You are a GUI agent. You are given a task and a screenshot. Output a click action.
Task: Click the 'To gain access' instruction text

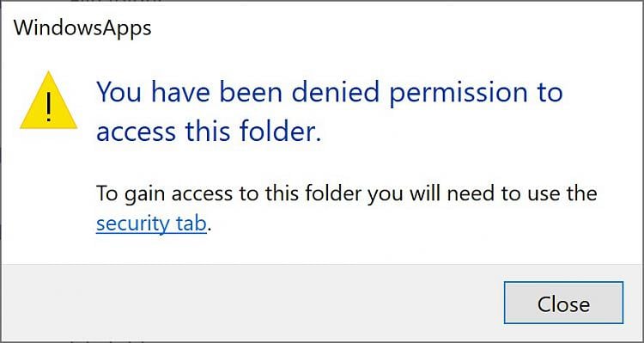tap(346, 209)
